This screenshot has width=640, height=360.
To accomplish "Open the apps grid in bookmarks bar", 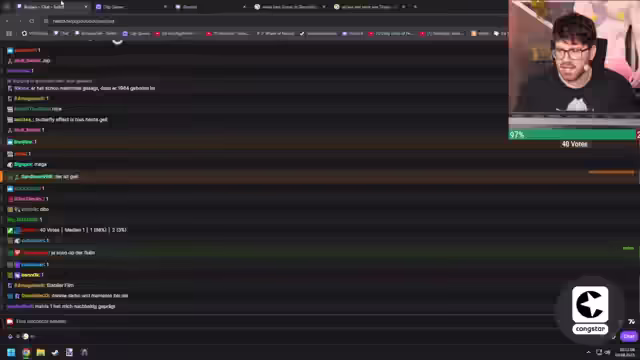I will coord(9,33).
